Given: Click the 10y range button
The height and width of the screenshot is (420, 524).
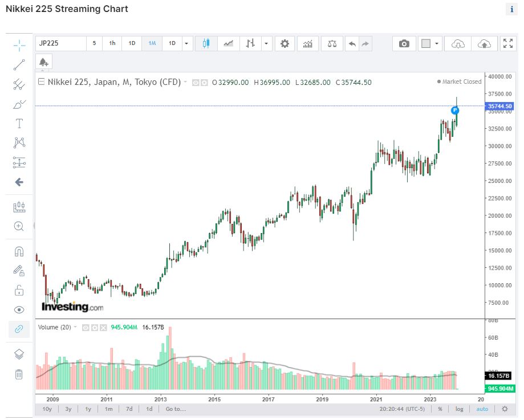Looking at the screenshot, I should coord(47,409).
